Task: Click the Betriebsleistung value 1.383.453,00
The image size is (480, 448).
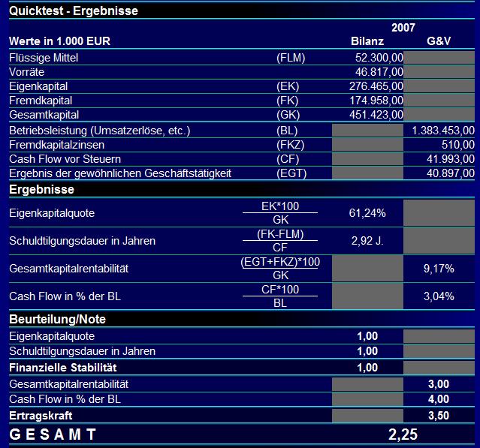Action: click(x=443, y=131)
